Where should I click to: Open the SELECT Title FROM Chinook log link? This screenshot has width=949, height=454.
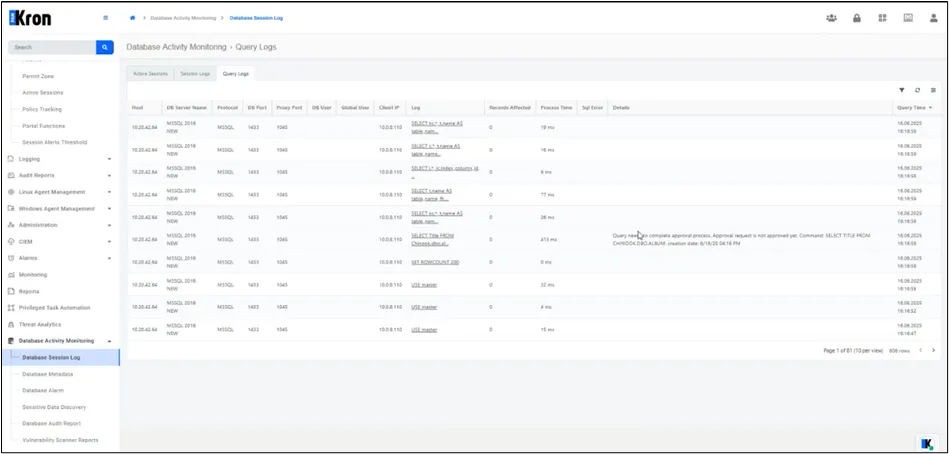pyautogui.click(x=432, y=240)
